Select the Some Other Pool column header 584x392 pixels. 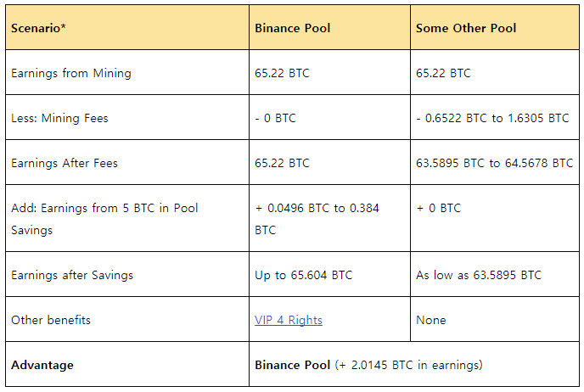(x=495, y=27)
